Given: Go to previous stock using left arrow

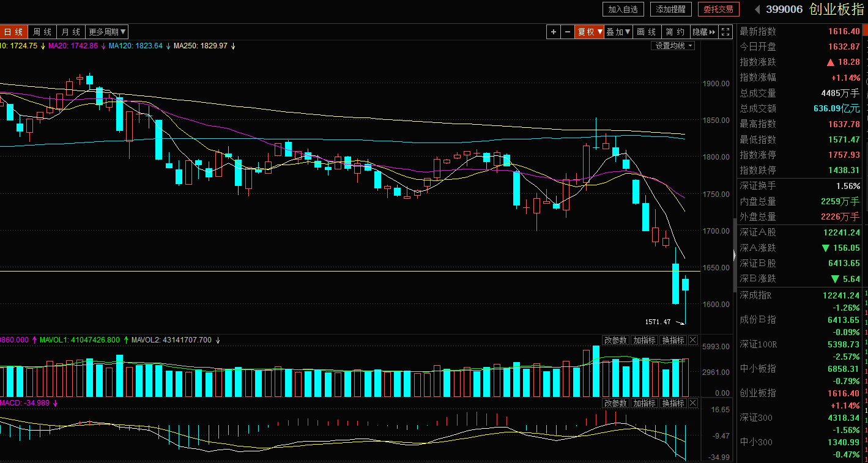Looking at the screenshot, I should click(x=757, y=9).
